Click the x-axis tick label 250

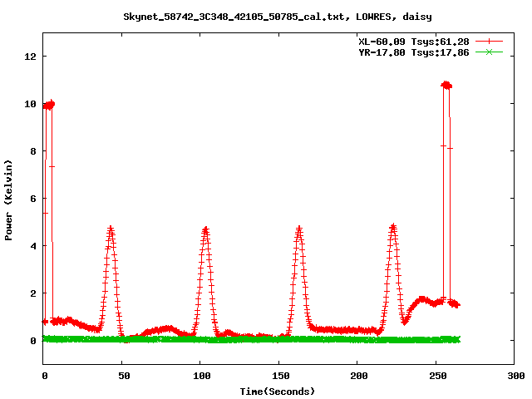coord(438,376)
